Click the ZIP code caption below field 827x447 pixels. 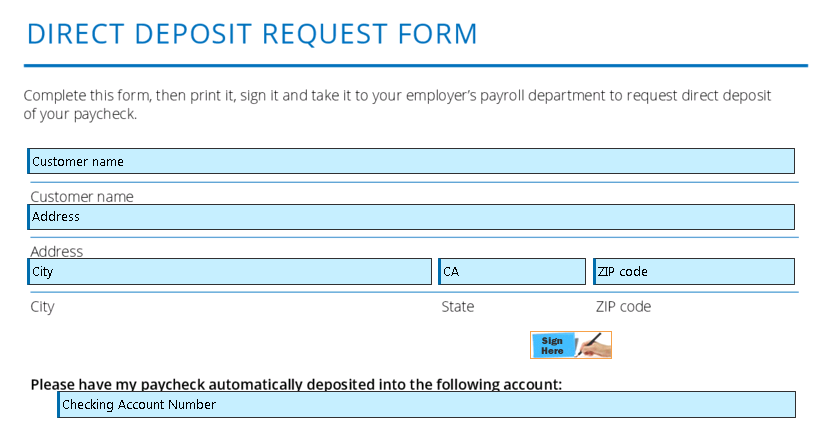623,307
